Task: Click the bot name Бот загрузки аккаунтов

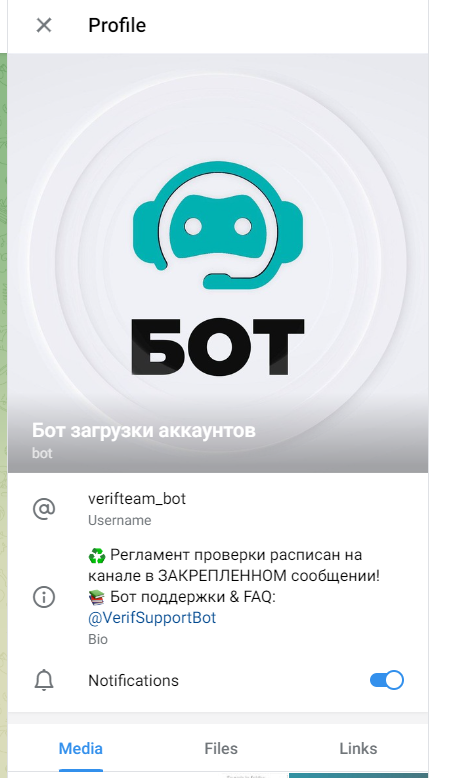Action: [143, 430]
